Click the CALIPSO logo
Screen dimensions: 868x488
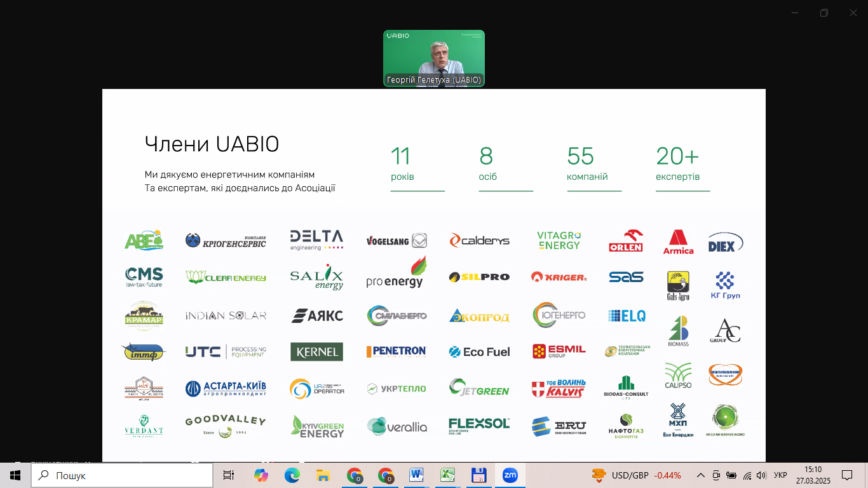[x=678, y=375]
